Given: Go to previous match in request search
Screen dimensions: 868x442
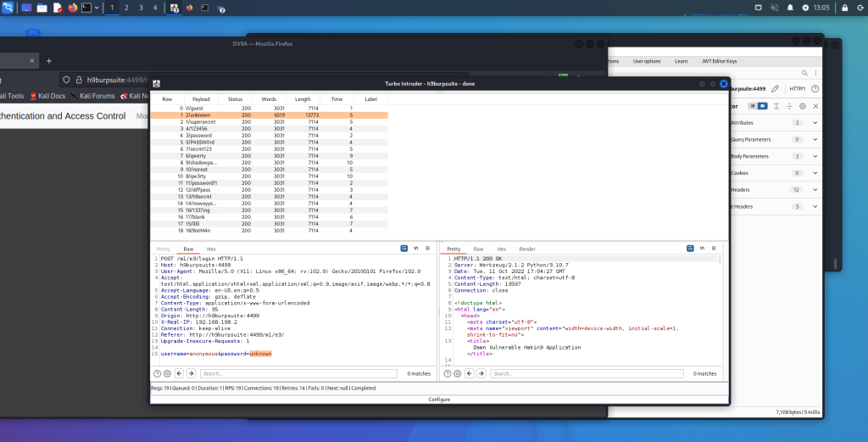Looking at the screenshot, I should (x=180, y=374).
